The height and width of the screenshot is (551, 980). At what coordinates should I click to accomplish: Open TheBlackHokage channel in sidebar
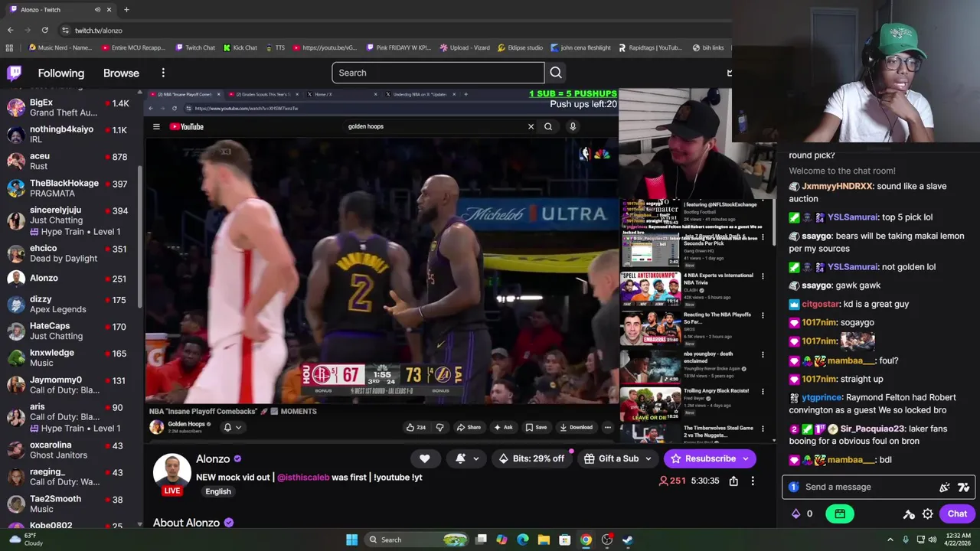69,188
